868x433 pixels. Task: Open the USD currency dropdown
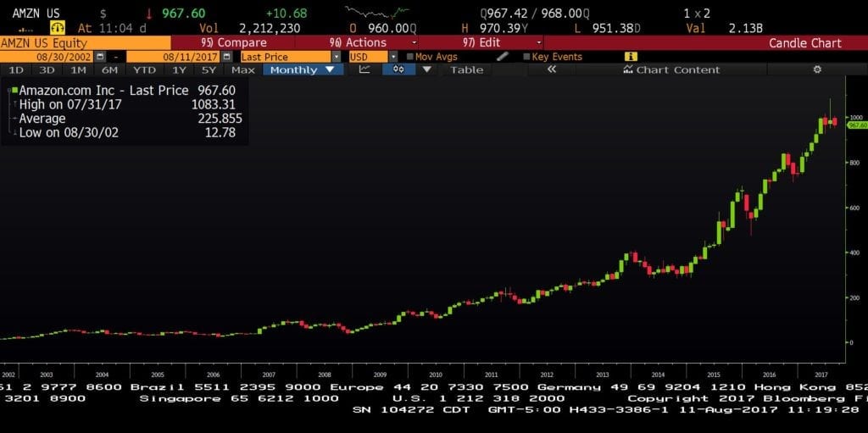[393, 57]
